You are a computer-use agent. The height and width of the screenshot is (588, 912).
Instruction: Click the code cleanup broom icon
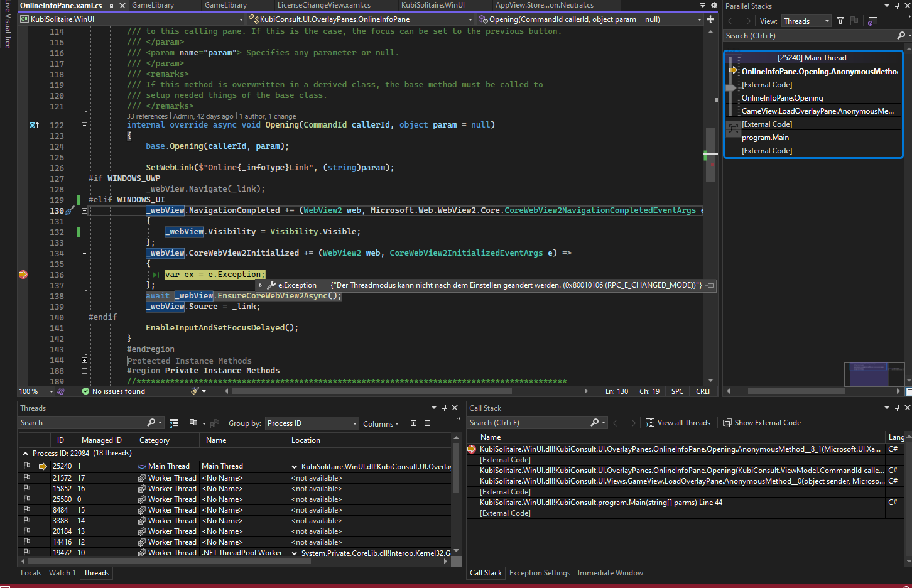pyautogui.click(x=195, y=391)
